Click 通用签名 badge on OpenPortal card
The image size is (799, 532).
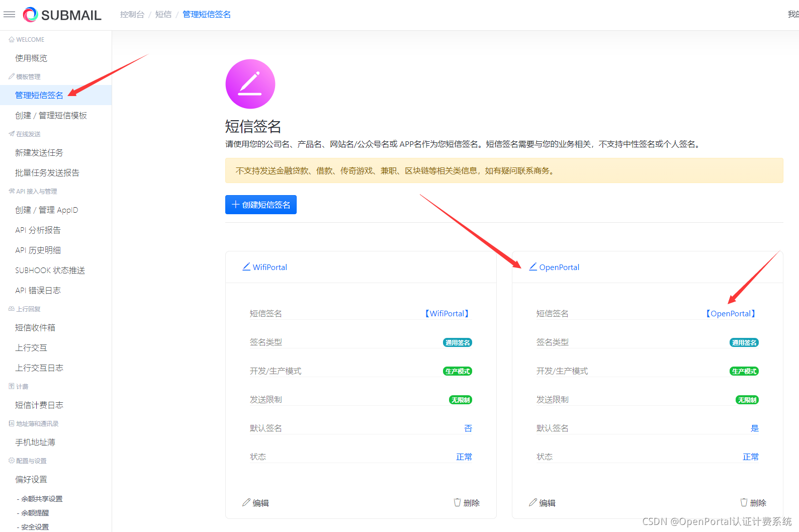click(x=744, y=342)
